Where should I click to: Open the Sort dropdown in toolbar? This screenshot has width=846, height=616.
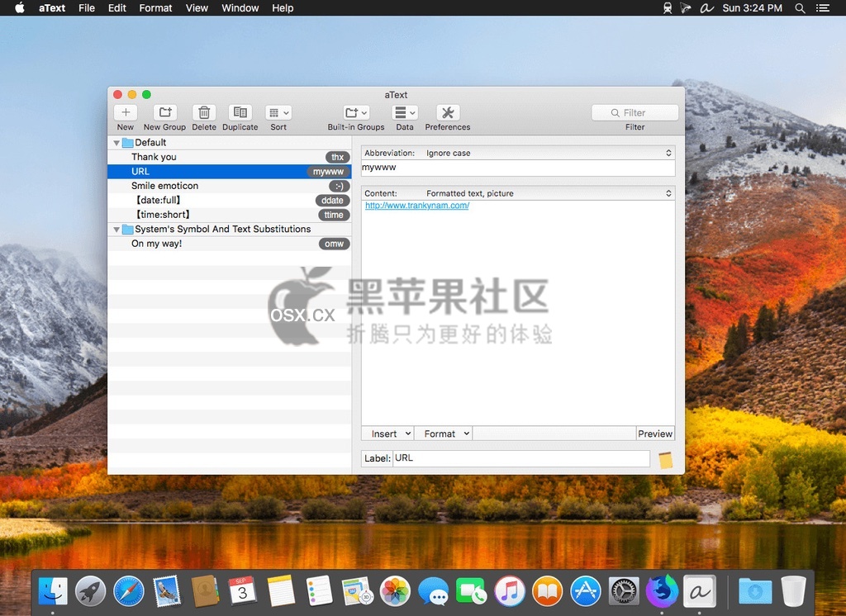(x=278, y=113)
